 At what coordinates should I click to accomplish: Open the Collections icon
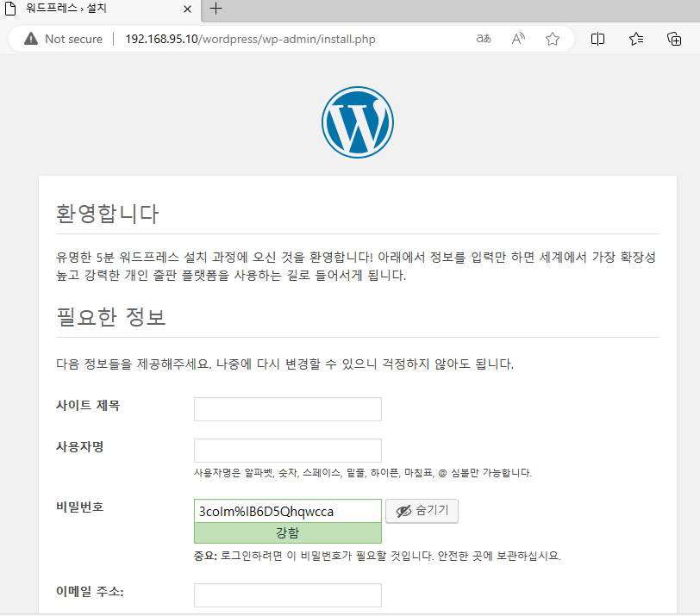click(x=674, y=39)
